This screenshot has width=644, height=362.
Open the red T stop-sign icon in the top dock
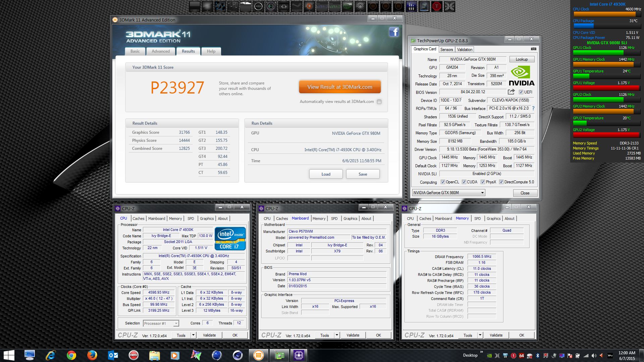(x=436, y=6)
